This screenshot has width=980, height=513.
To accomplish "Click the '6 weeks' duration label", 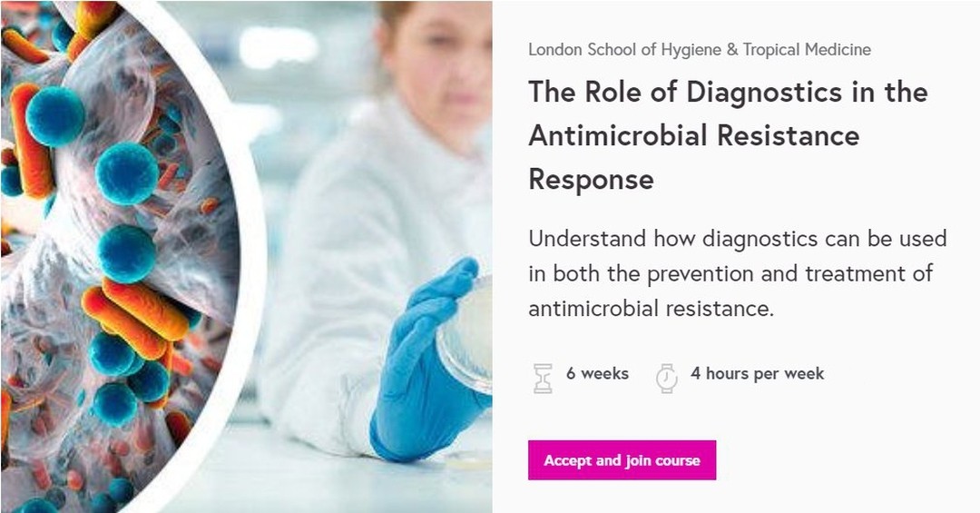I will tap(597, 373).
